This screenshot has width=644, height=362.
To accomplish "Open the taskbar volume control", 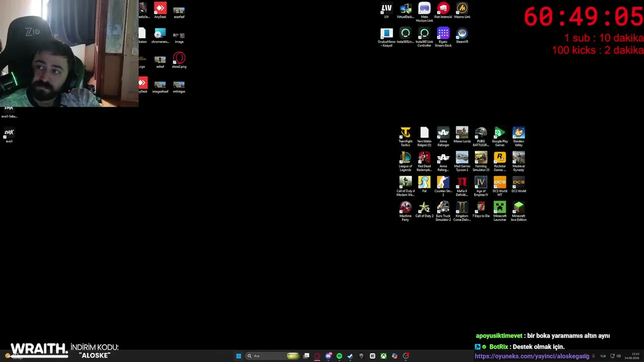I will (618, 356).
